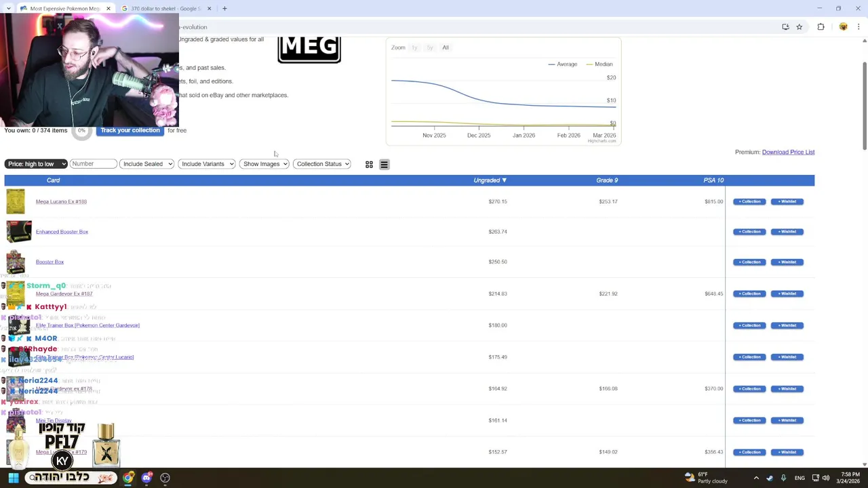The width and height of the screenshot is (868, 488).
Task: Open the Collection Status dropdown
Action: tap(322, 164)
